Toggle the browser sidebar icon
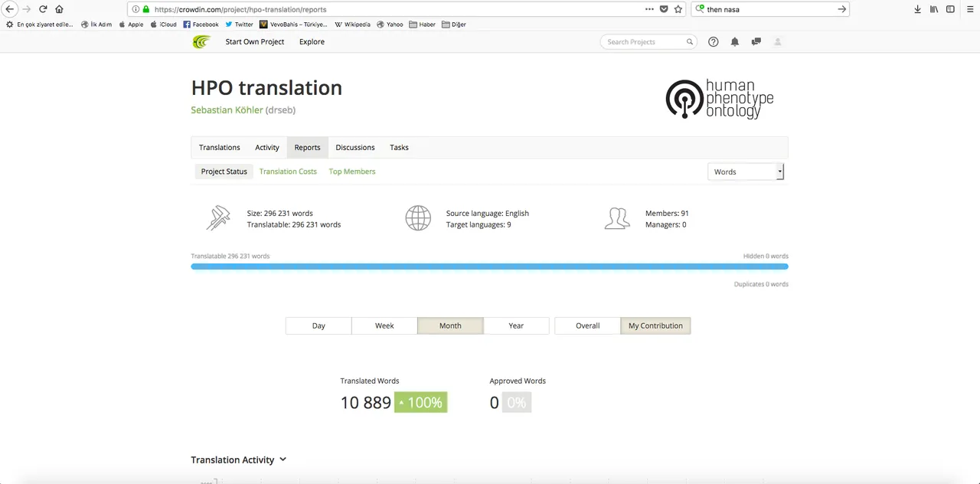This screenshot has height=484, width=980. click(x=950, y=9)
